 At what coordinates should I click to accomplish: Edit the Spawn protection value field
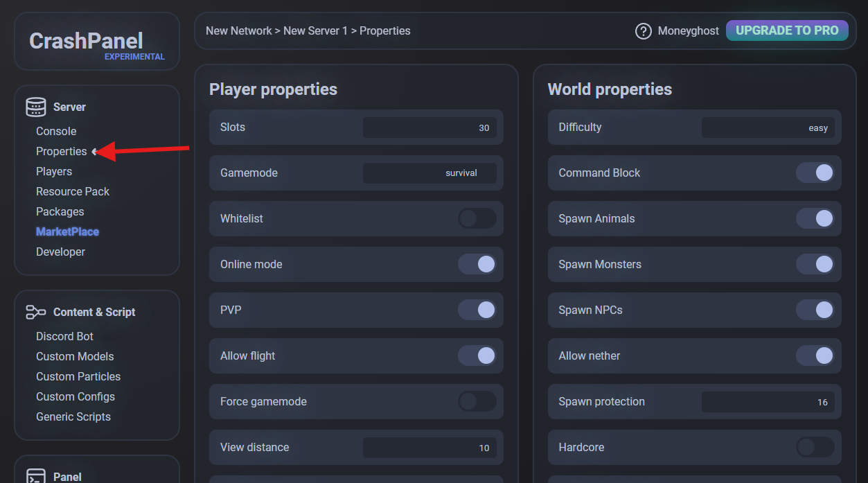click(x=768, y=402)
